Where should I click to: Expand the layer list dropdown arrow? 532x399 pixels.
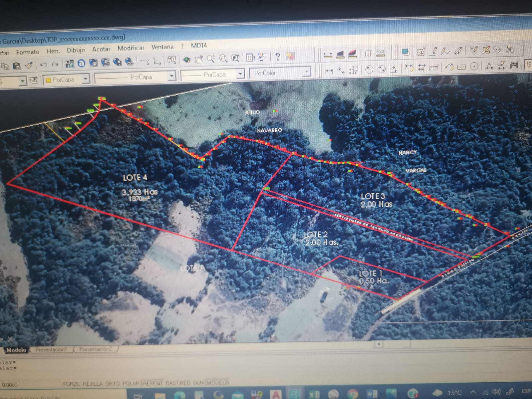pyautogui.click(x=22, y=81)
